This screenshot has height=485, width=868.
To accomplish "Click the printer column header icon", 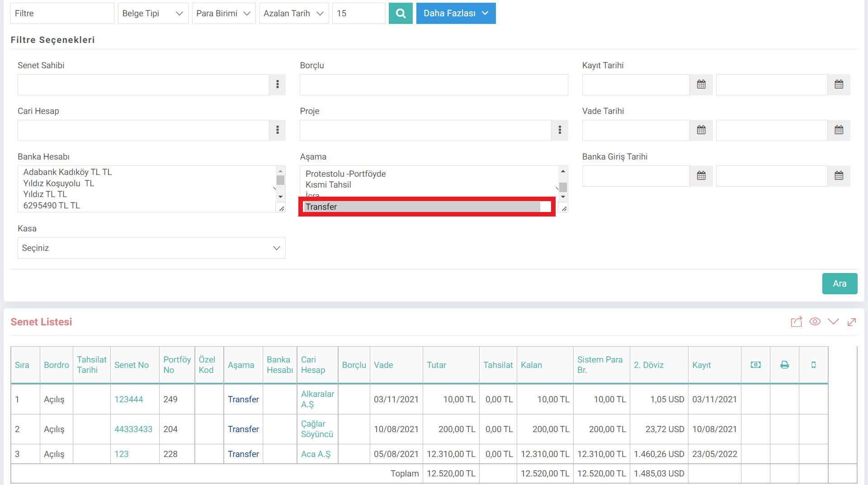I will click(x=785, y=365).
